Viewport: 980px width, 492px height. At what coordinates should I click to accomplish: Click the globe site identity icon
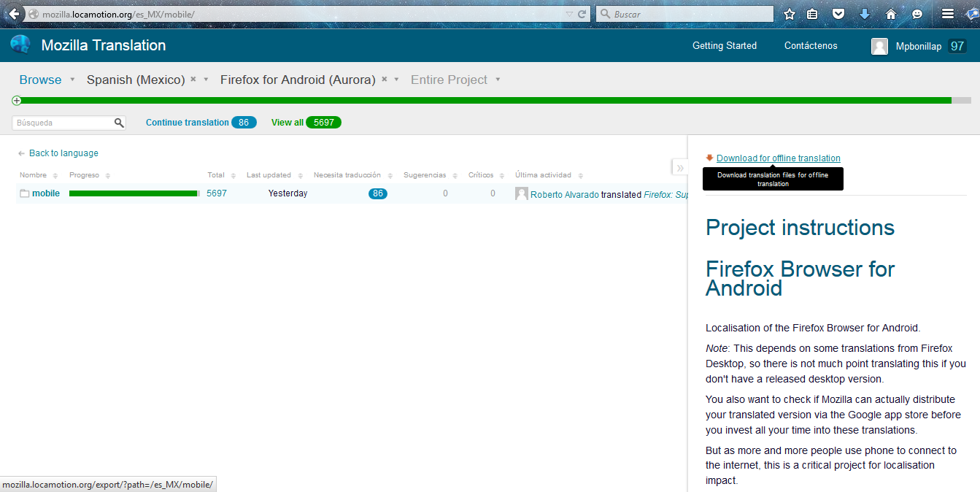pos(34,15)
